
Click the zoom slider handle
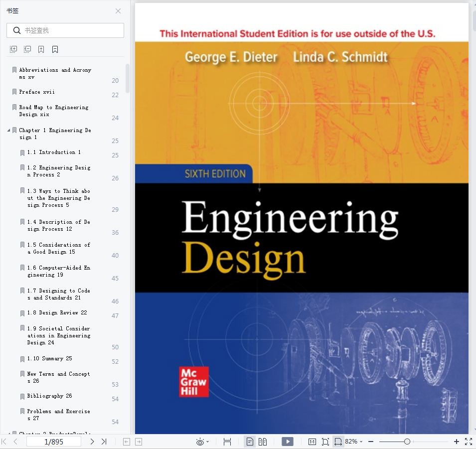407,442
